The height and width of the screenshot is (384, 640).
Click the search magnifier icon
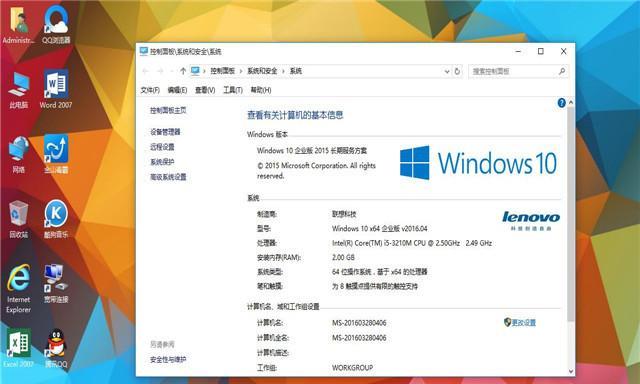point(562,71)
